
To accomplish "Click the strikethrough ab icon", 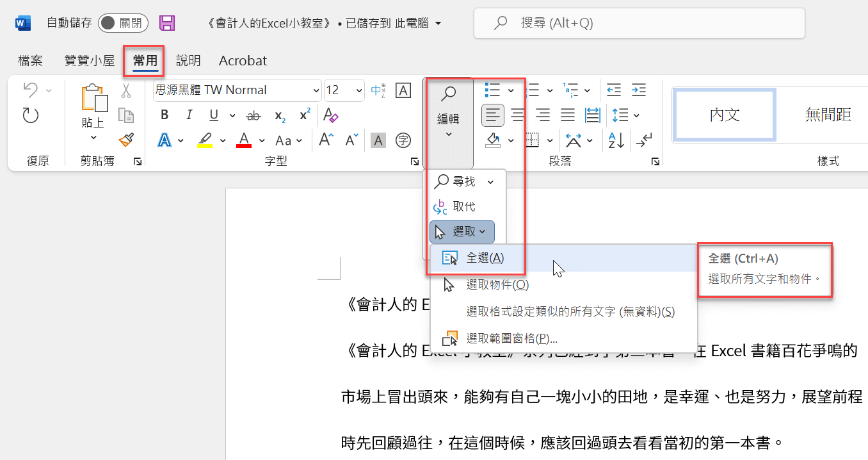I will pos(254,115).
